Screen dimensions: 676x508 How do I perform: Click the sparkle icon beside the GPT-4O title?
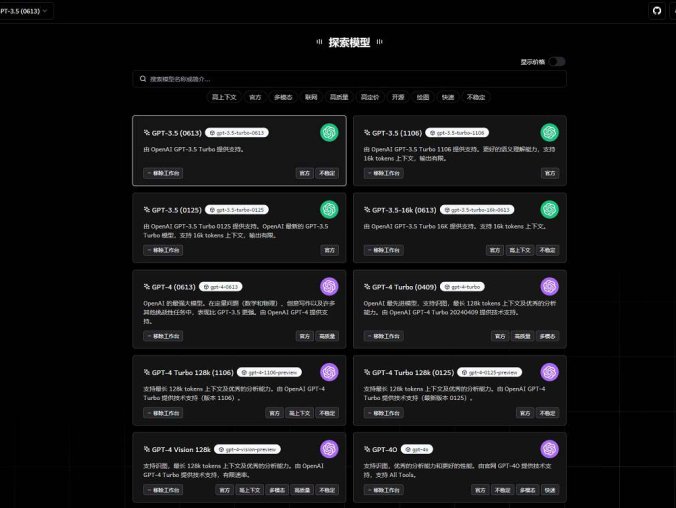tap(367, 449)
